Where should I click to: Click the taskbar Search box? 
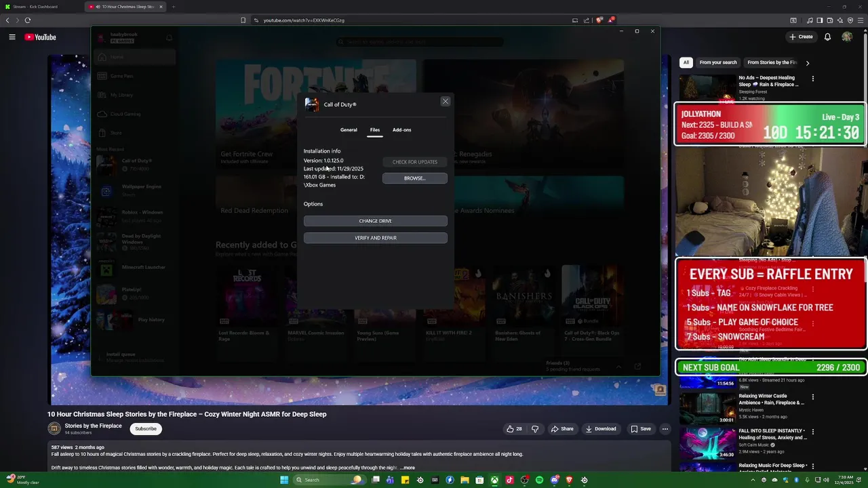coord(329,480)
